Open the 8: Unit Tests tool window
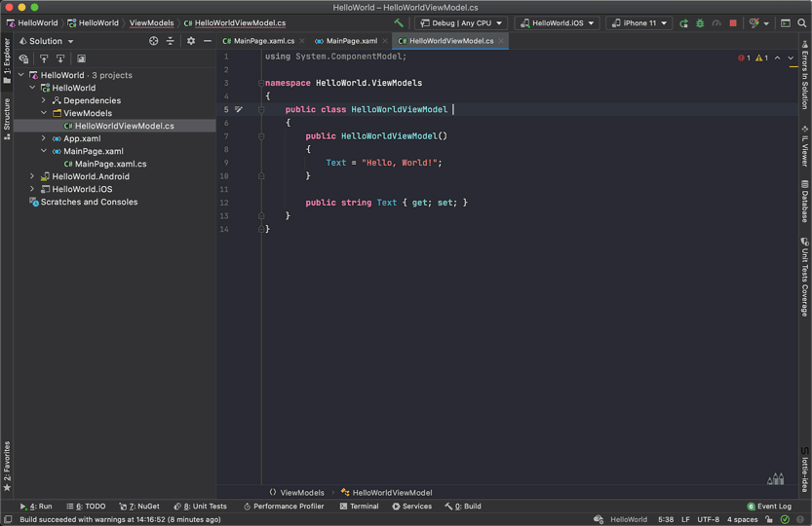The width and height of the screenshot is (812, 526). pos(201,507)
